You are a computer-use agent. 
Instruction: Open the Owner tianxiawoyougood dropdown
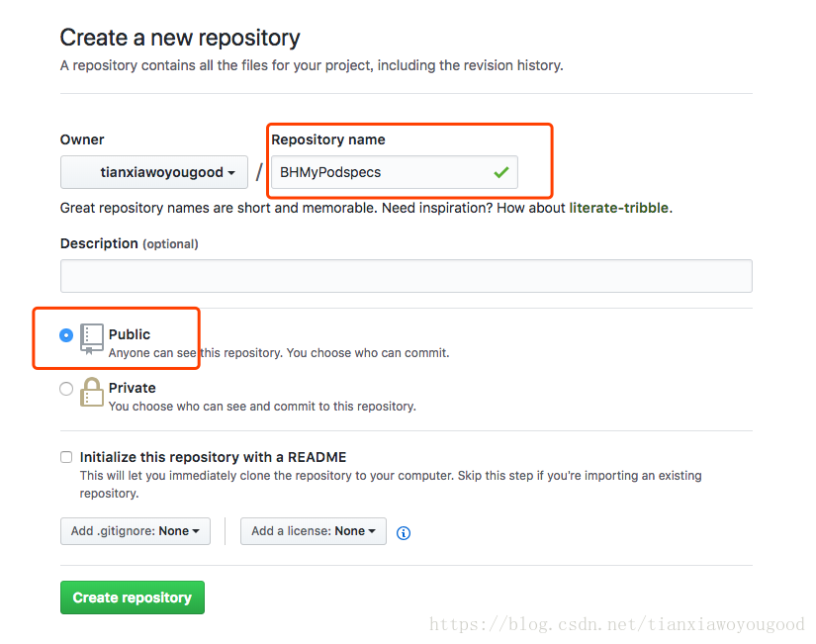click(154, 172)
